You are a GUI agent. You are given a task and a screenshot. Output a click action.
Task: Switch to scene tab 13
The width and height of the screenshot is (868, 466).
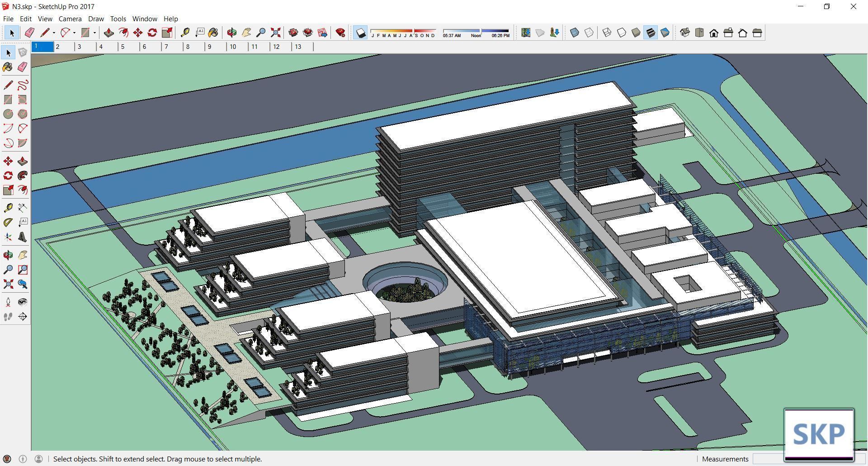[302, 47]
